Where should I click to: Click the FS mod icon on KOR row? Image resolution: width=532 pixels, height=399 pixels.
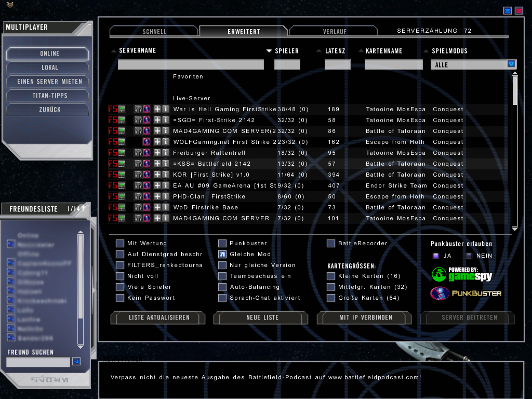tap(113, 175)
